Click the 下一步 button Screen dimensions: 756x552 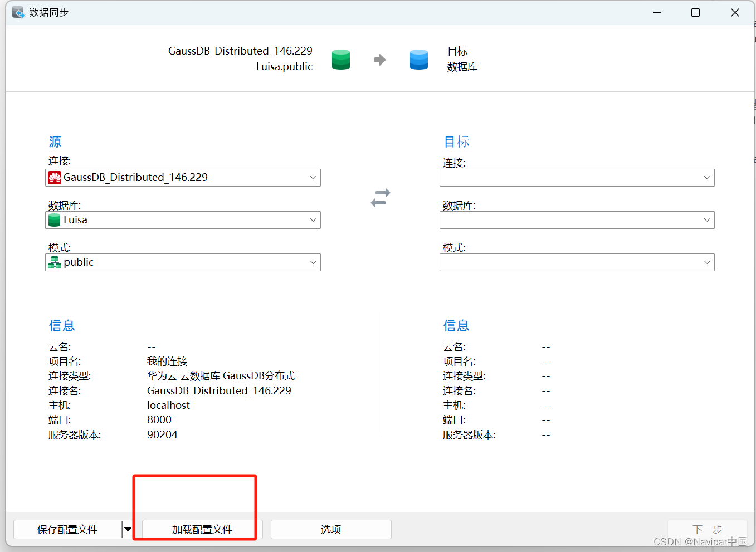click(x=708, y=529)
